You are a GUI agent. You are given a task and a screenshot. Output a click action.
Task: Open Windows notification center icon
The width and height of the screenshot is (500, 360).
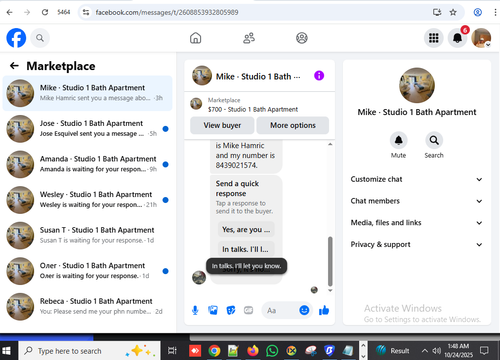click(484, 351)
